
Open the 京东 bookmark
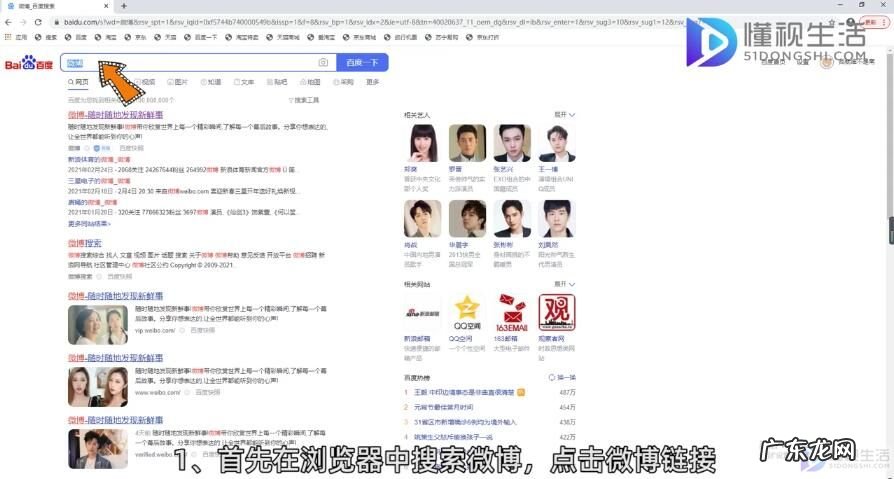tap(136, 37)
